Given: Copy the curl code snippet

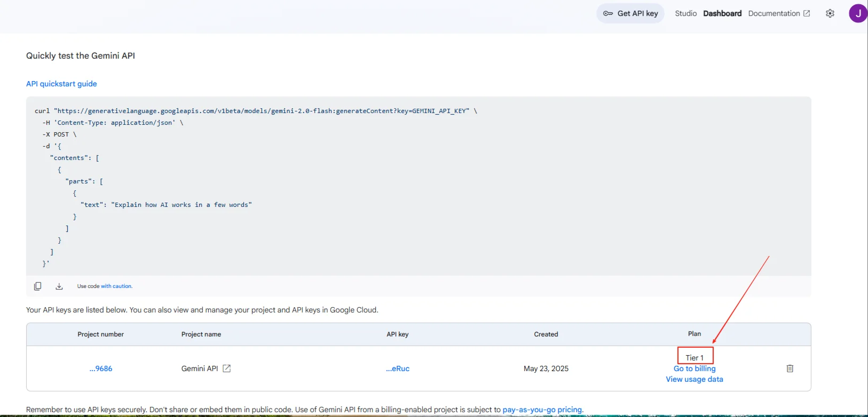Looking at the screenshot, I should point(37,286).
